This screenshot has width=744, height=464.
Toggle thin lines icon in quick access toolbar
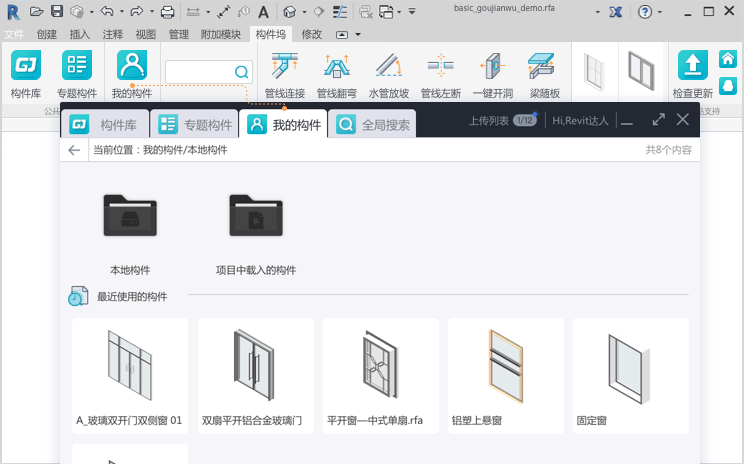[x=340, y=12]
